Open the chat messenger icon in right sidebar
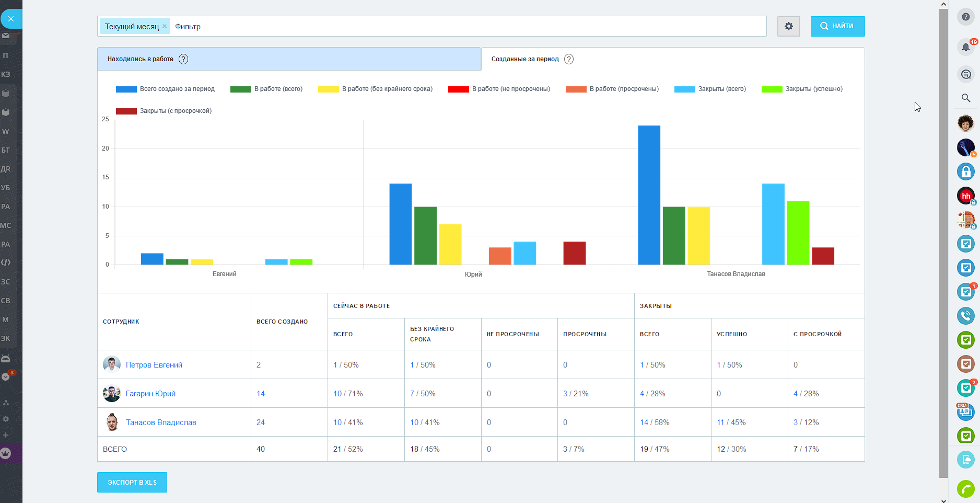Screen dimensions: 980x503 coord(966,74)
